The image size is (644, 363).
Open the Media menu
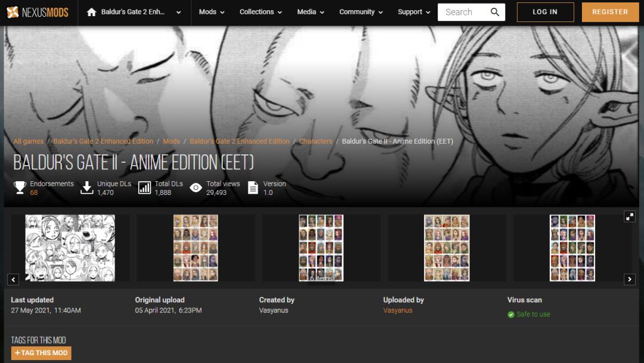[x=311, y=12]
